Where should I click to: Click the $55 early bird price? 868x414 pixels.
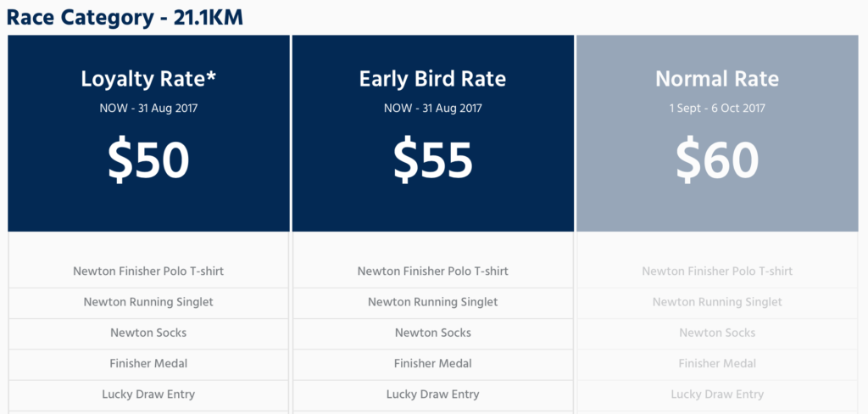[x=433, y=160]
